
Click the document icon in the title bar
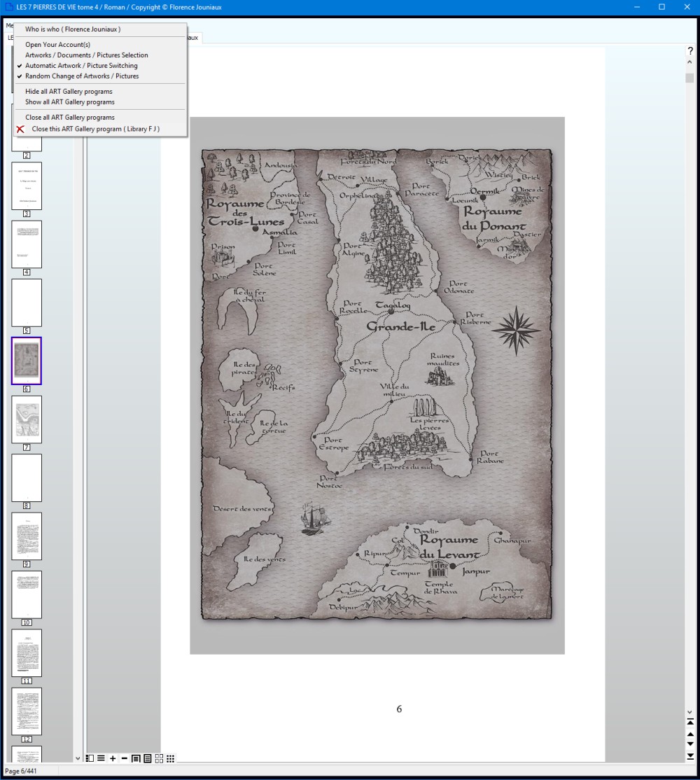[8, 7]
